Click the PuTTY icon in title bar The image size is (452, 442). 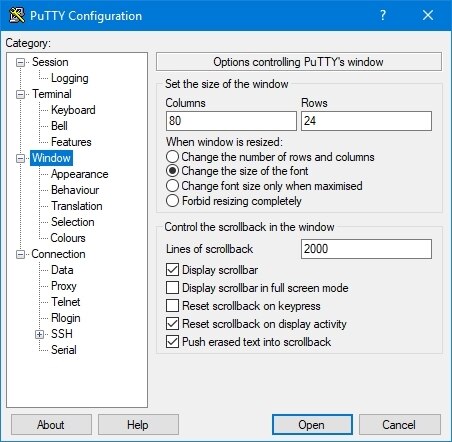click(x=17, y=15)
